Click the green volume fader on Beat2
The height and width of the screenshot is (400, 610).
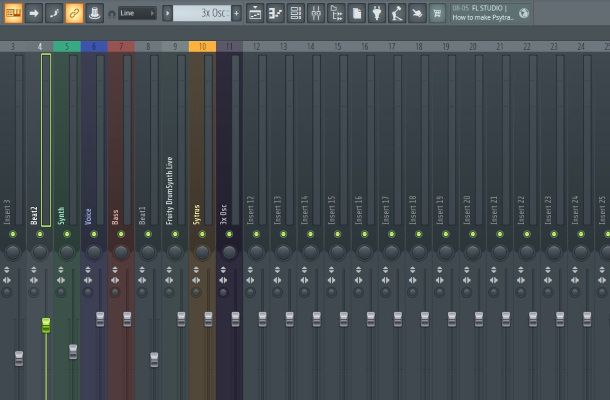click(x=45, y=325)
